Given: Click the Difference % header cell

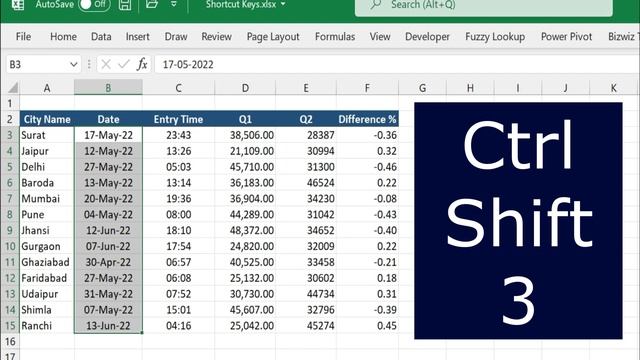Looking at the screenshot, I should 367,119.
